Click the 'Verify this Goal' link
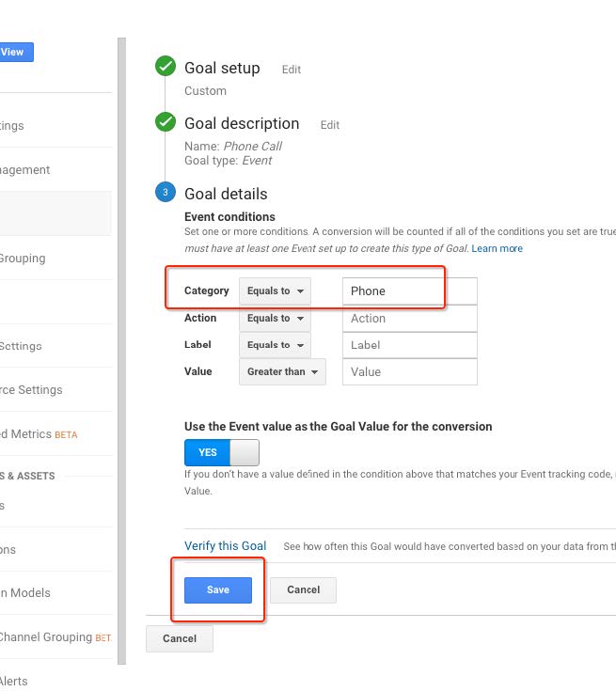This screenshot has height=691, width=616. tap(225, 546)
